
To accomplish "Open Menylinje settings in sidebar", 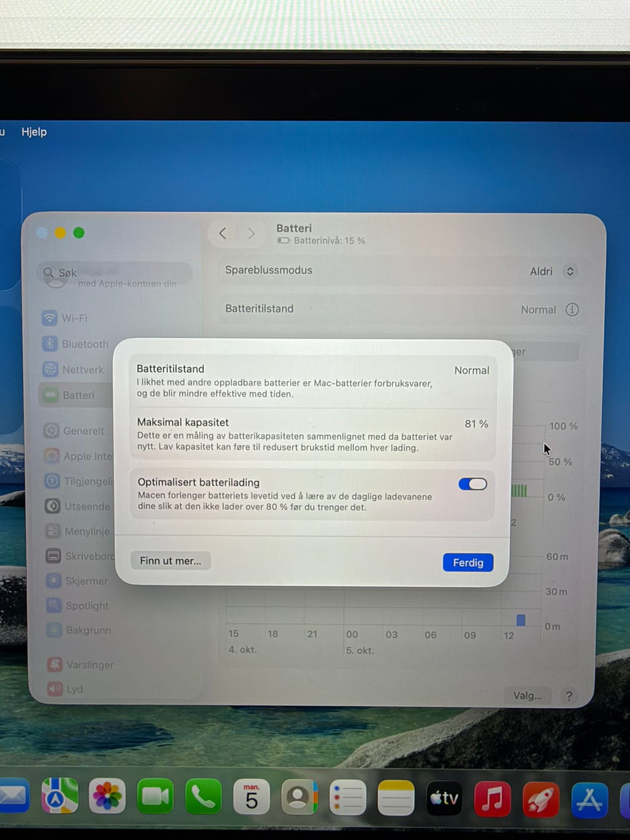I will point(79,531).
